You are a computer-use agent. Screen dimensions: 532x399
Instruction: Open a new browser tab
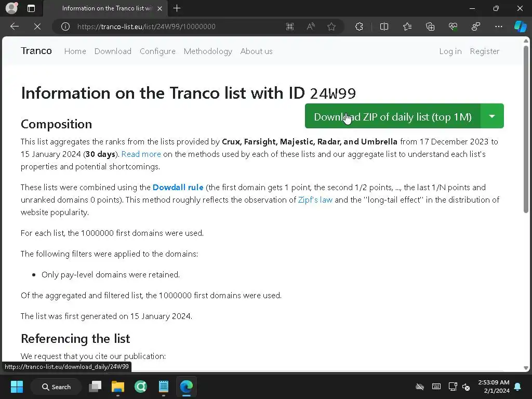click(177, 8)
